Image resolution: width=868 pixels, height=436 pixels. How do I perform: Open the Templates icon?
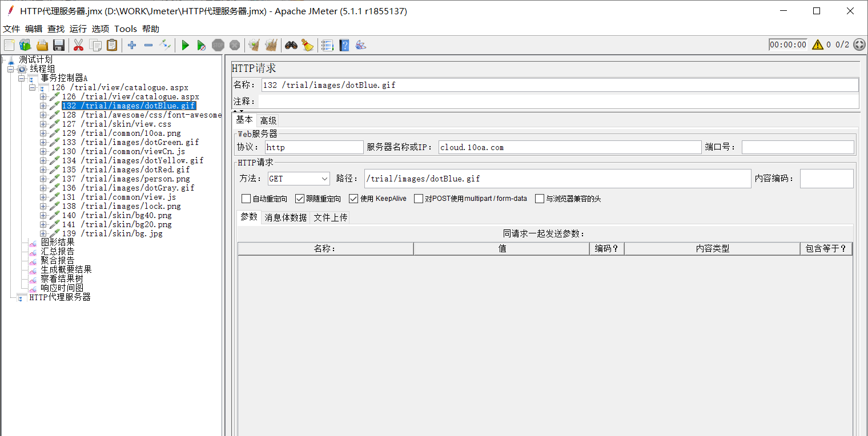coord(25,45)
